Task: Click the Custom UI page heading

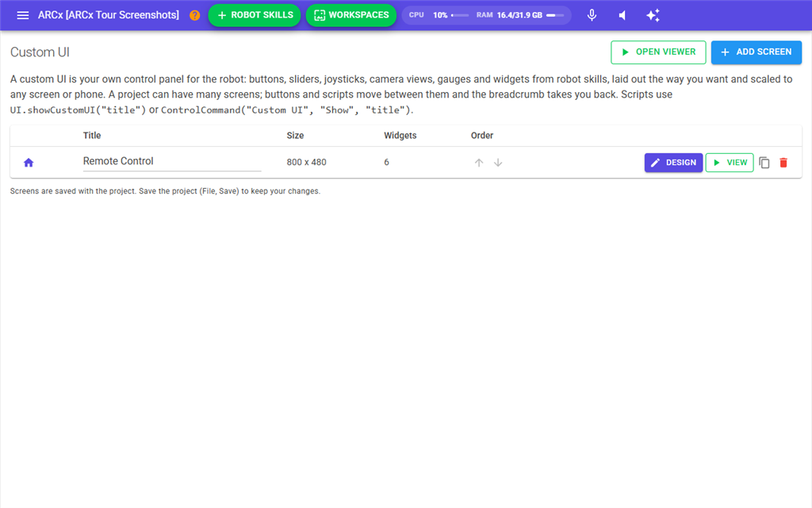Action: [x=40, y=52]
